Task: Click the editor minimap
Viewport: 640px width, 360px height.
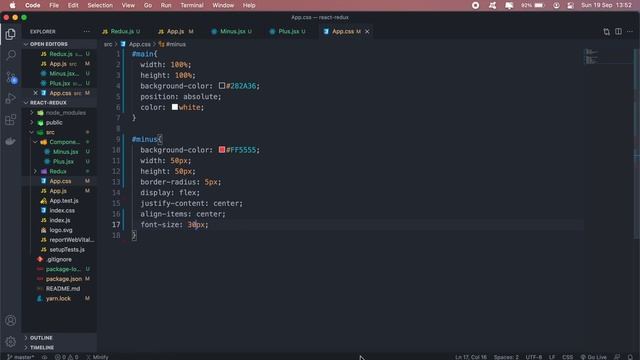Action: coord(608,56)
